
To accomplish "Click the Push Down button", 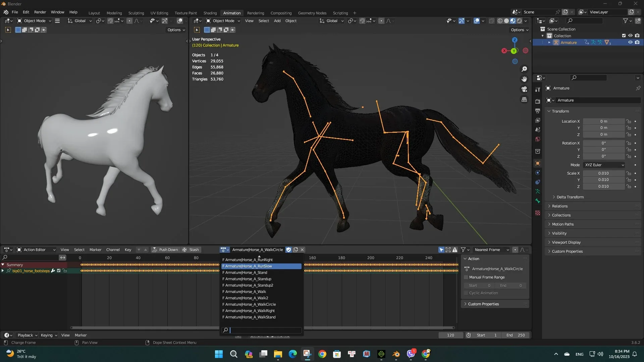I will click(x=165, y=250).
